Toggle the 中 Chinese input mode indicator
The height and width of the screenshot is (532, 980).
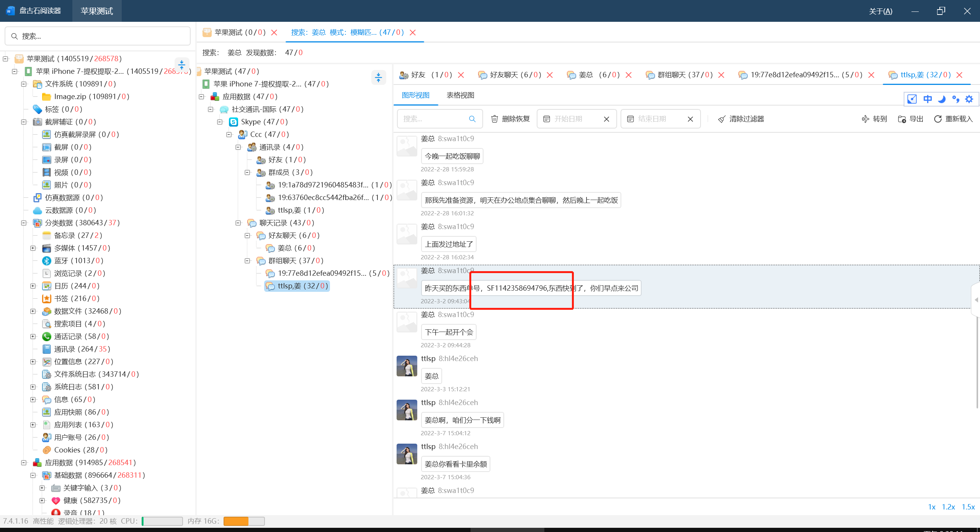(928, 99)
